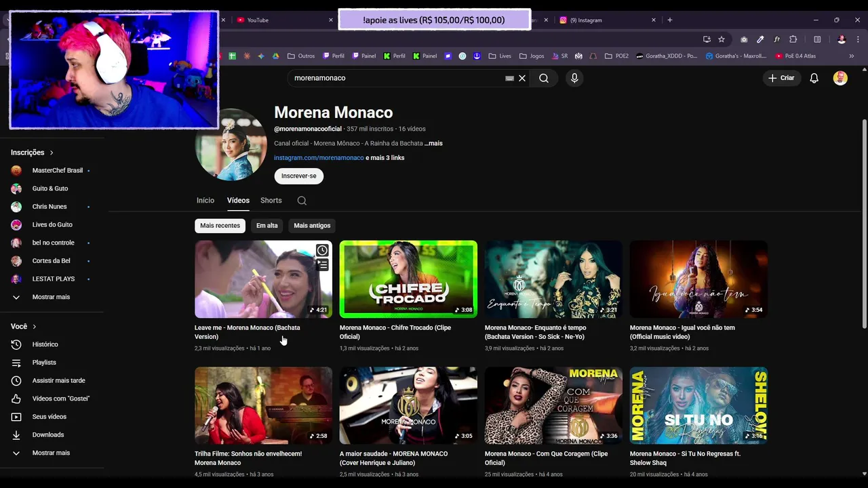Start voice search with microphone icon
The width and height of the screenshot is (868, 488).
pyautogui.click(x=574, y=78)
